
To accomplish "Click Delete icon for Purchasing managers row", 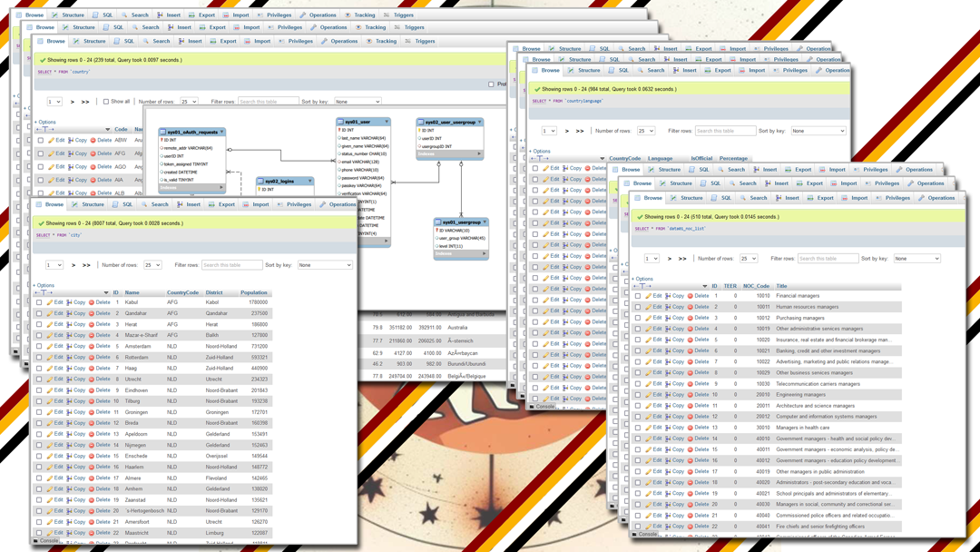I will point(691,318).
